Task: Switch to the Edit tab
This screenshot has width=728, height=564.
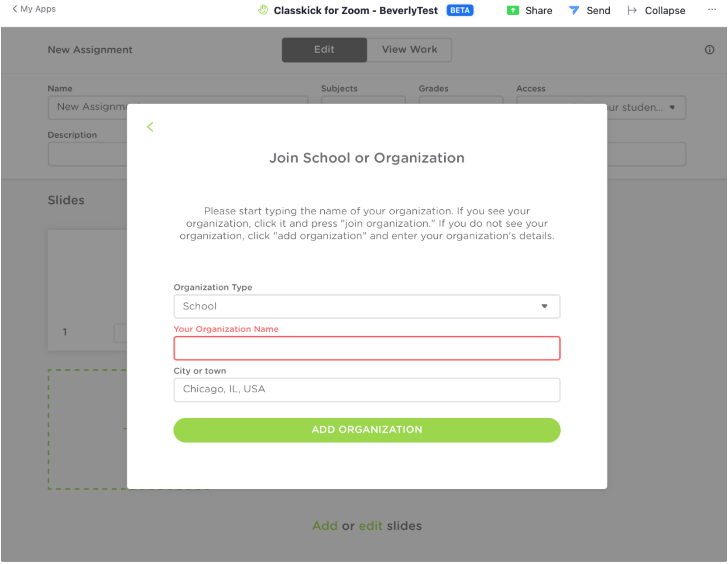Action: 324,49
